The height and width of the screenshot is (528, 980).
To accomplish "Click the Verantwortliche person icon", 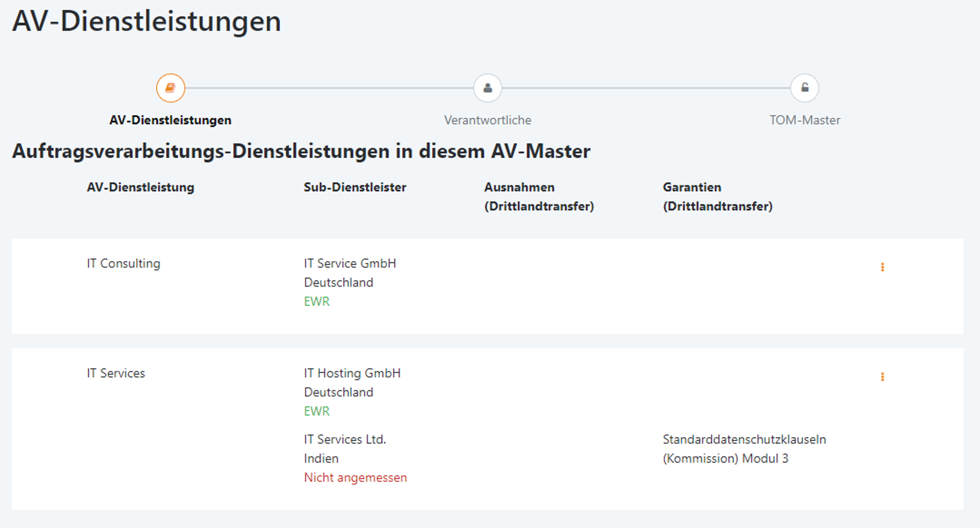I will (x=488, y=87).
